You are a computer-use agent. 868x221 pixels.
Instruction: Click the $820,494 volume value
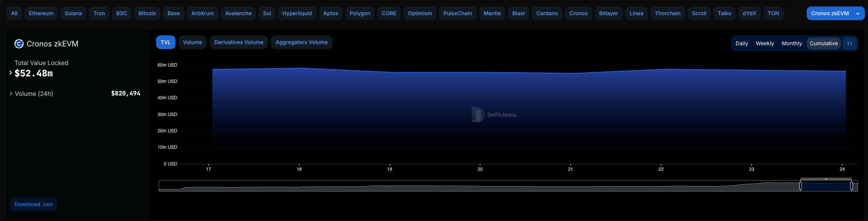coord(126,94)
